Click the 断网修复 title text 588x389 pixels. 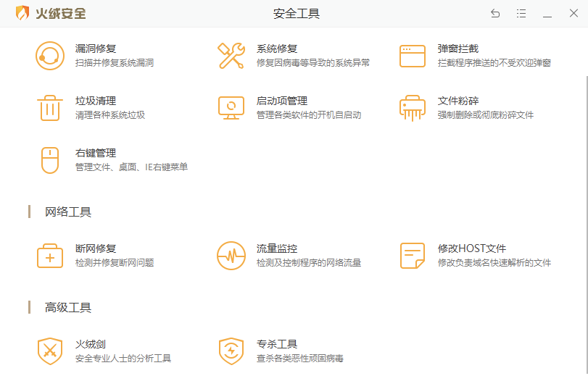(x=96, y=248)
